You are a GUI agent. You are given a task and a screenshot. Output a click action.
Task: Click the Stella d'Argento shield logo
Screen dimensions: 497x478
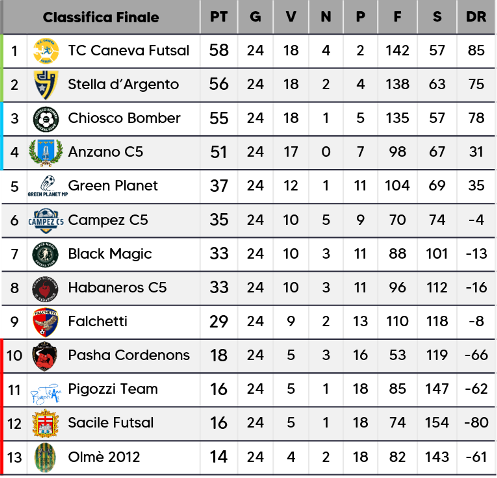(46, 85)
